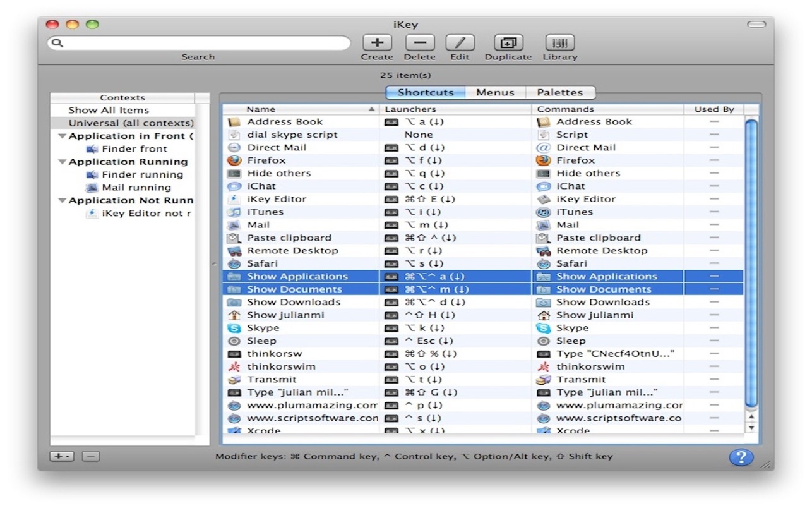
Task: Click the blue help question mark icon
Action: (741, 457)
